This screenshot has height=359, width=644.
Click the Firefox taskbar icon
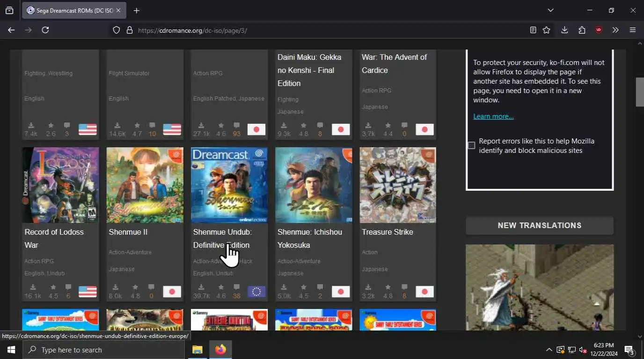[220, 350]
